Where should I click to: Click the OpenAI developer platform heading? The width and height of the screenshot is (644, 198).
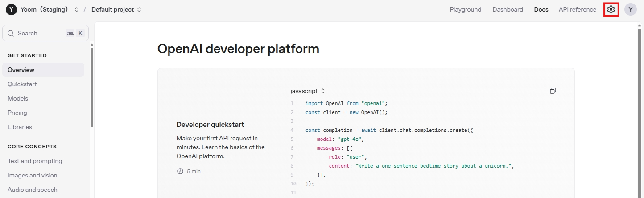pyautogui.click(x=238, y=49)
